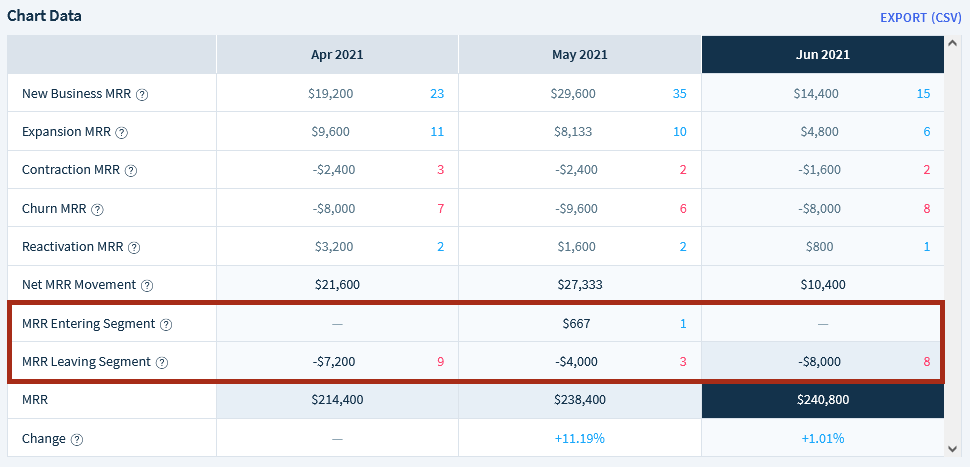Screen dimensions: 970x467
Task: Open the 6 churned customers for May 2021
Action: 683,208
